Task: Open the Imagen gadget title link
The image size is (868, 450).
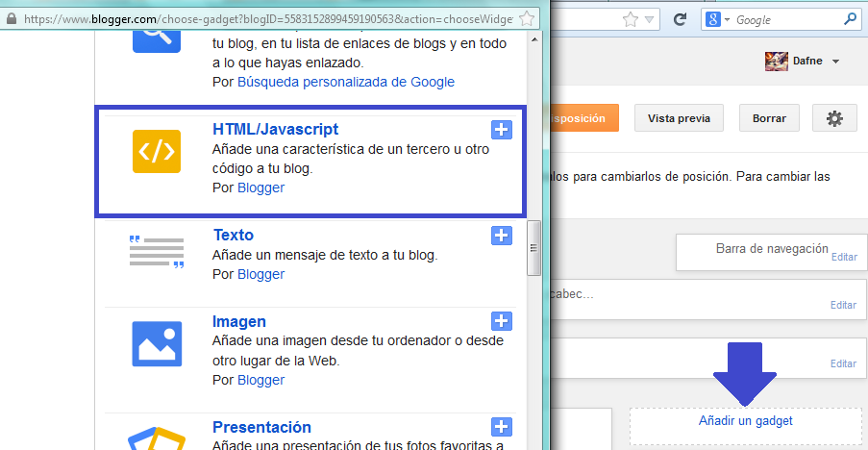Action: 239,321
